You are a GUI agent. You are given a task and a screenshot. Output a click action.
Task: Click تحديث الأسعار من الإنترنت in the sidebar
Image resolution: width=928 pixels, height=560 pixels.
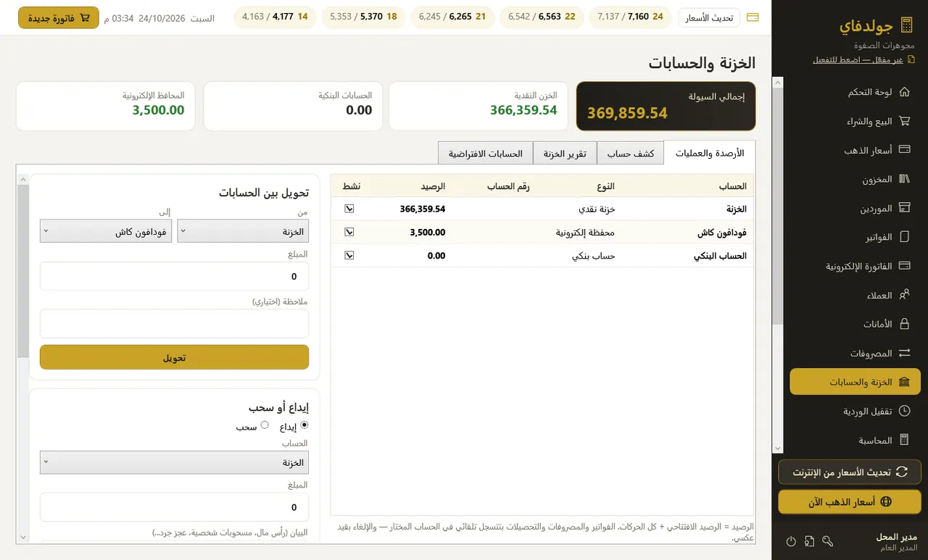click(x=850, y=472)
